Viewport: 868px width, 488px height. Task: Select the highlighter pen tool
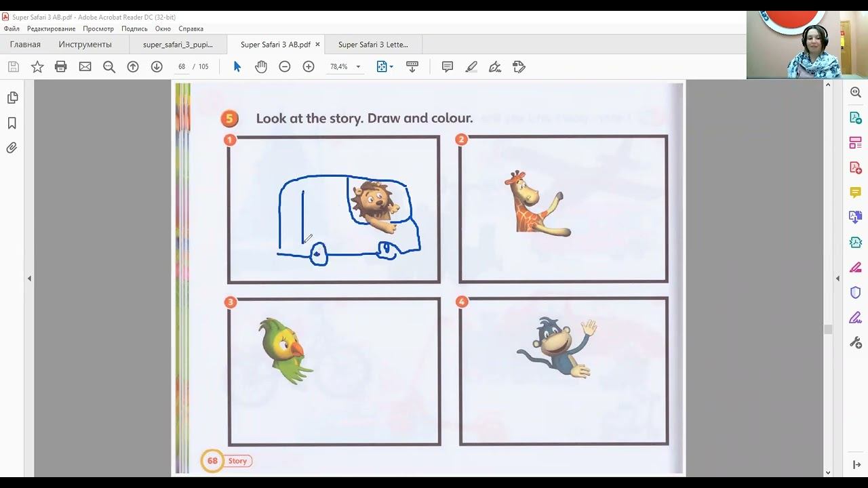(471, 66)
